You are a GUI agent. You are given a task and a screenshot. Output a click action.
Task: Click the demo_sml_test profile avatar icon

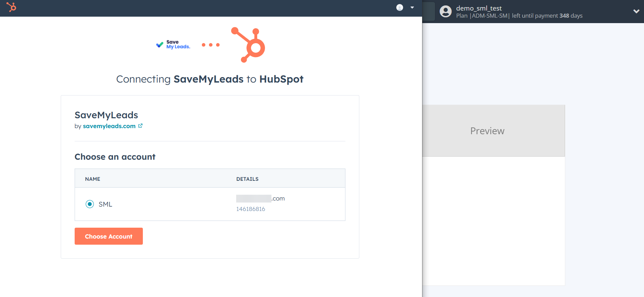446,12
